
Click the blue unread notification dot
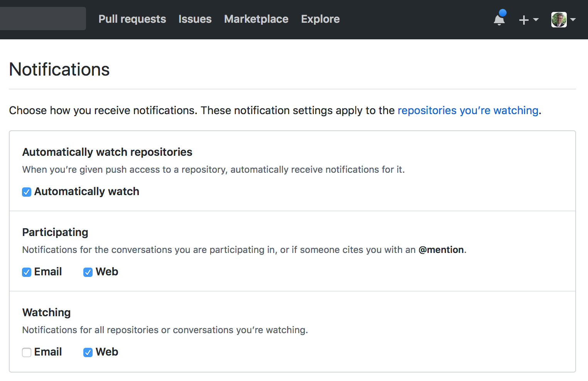coord(503,13)
